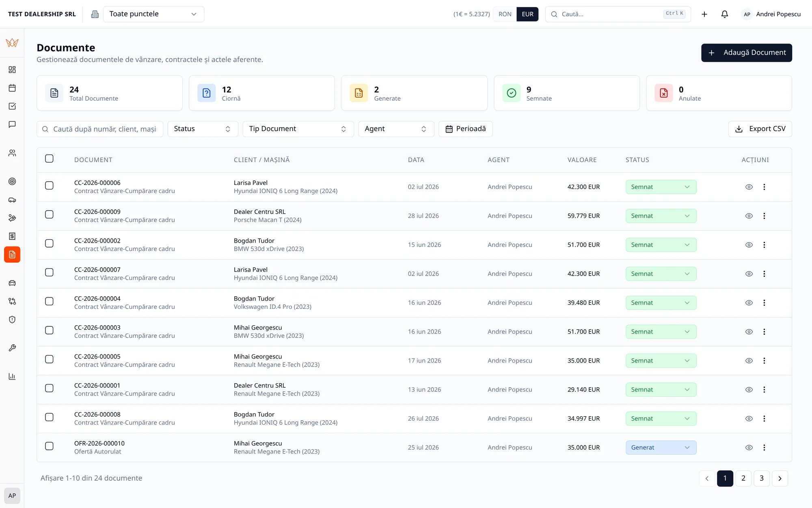This screenshot has height=508, width=812.
Task: Click the building icon beside Toate punctele
Action: (x=95, y=14)
